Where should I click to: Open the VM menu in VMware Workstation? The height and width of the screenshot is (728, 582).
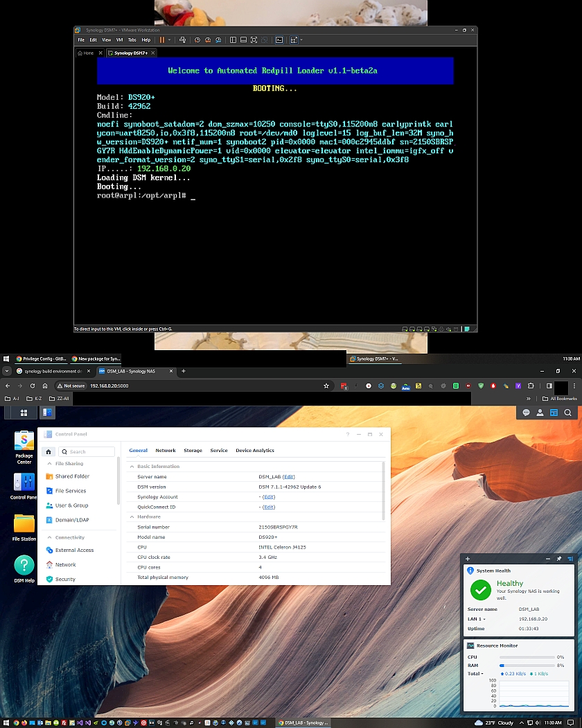point(119,40)
